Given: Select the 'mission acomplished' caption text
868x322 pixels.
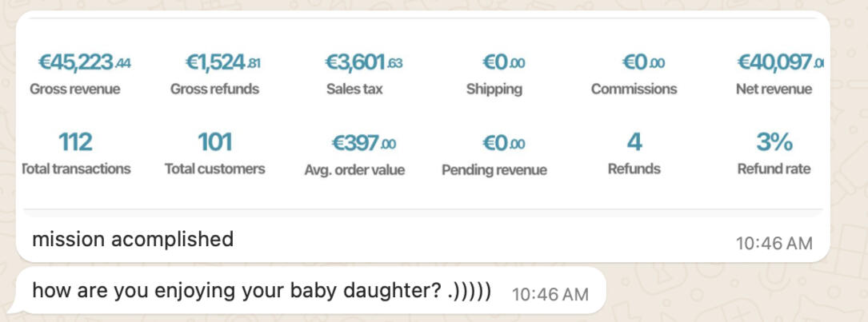Looking at the screenshot, I should (x=133, y=239).
